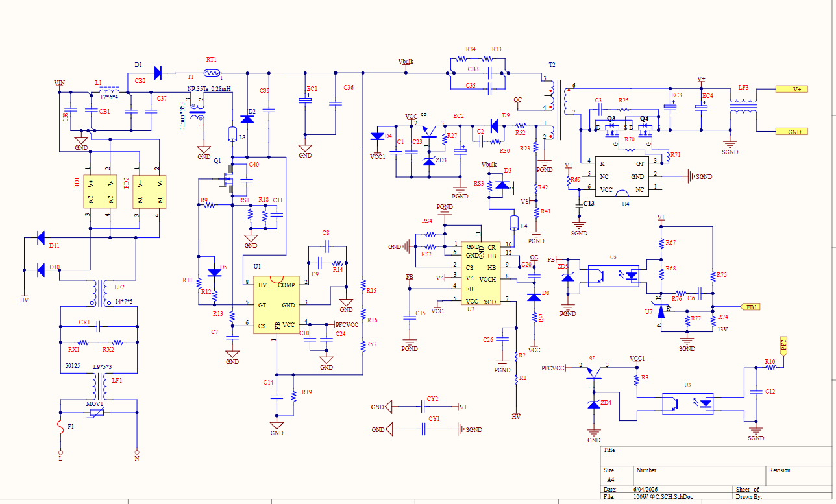Select the L4 inductor symbol
The image size is (836, 504).
tap(515, 223)
